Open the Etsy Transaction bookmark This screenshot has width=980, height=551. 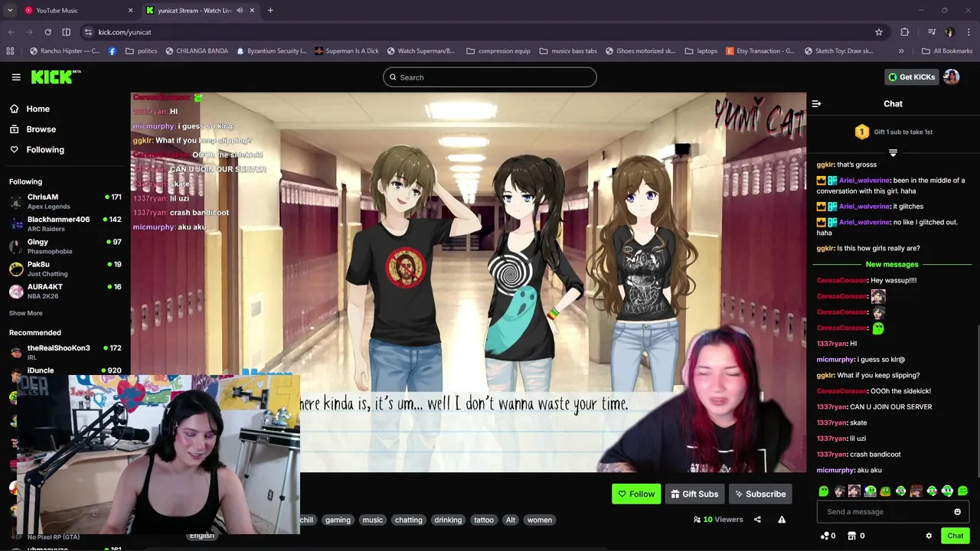[759, 51]
